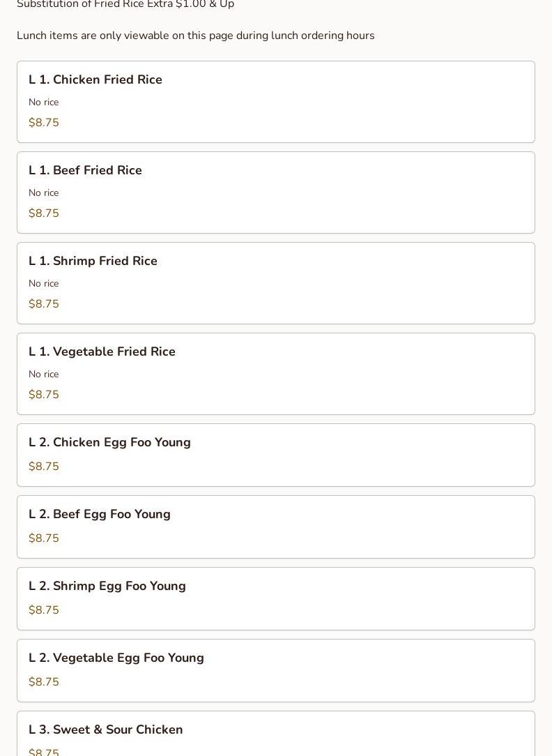This screenshot has width=552, height=756.
Task: Choose L 2. Vegetable Egg Foo Young
Action: 116,658
